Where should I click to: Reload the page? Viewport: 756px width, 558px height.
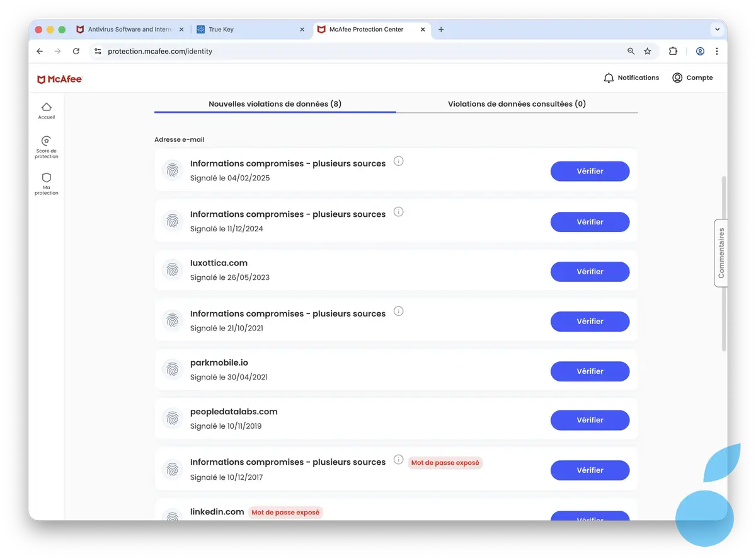tap(76, 51)
